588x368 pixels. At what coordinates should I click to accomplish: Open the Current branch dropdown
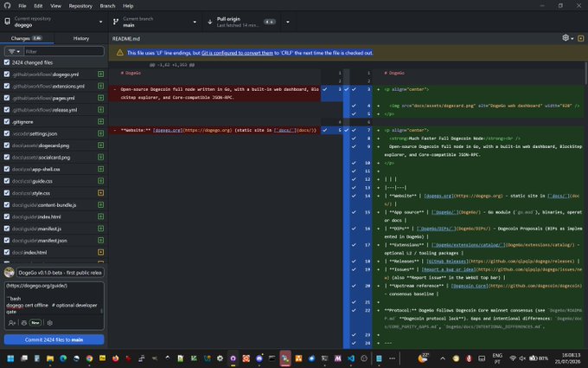(156, 22)
